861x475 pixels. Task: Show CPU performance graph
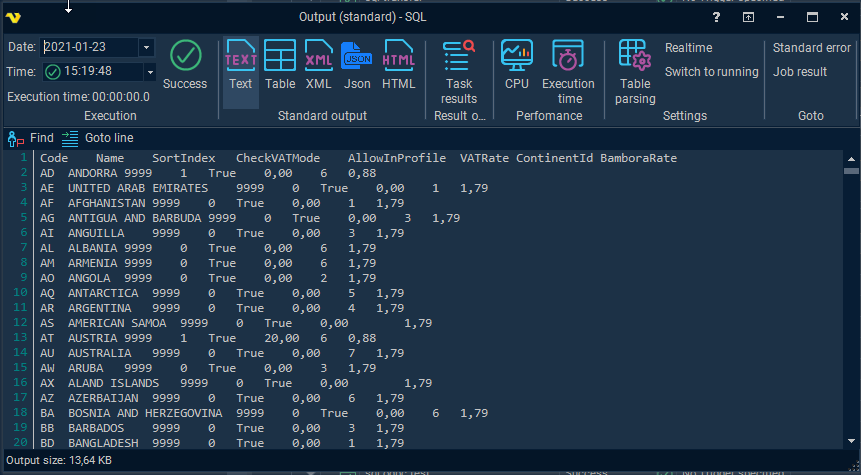(517, 65)
